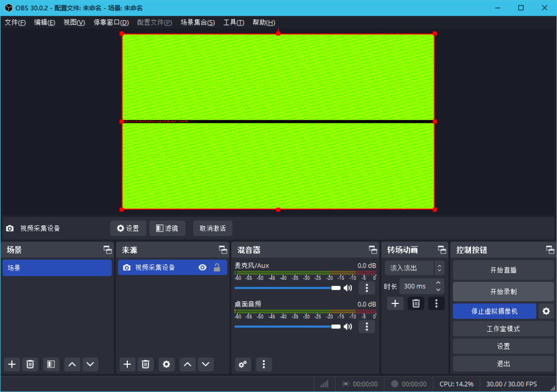Open the 文件 (File) menu
This screenshot has height=392, width=557.
click(x=15, y=22)
